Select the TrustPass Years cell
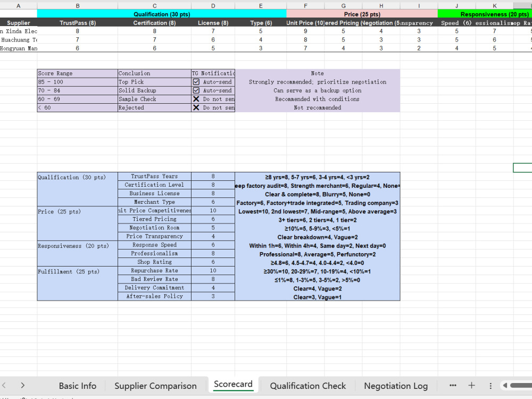This screenshot has width=532, height=399. pos(155,176)
